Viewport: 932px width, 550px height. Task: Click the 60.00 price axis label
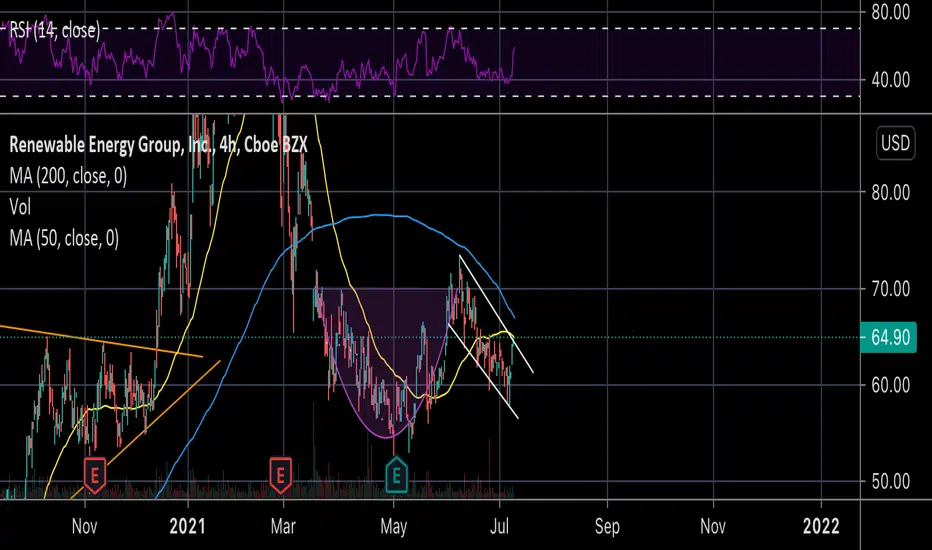890,385
